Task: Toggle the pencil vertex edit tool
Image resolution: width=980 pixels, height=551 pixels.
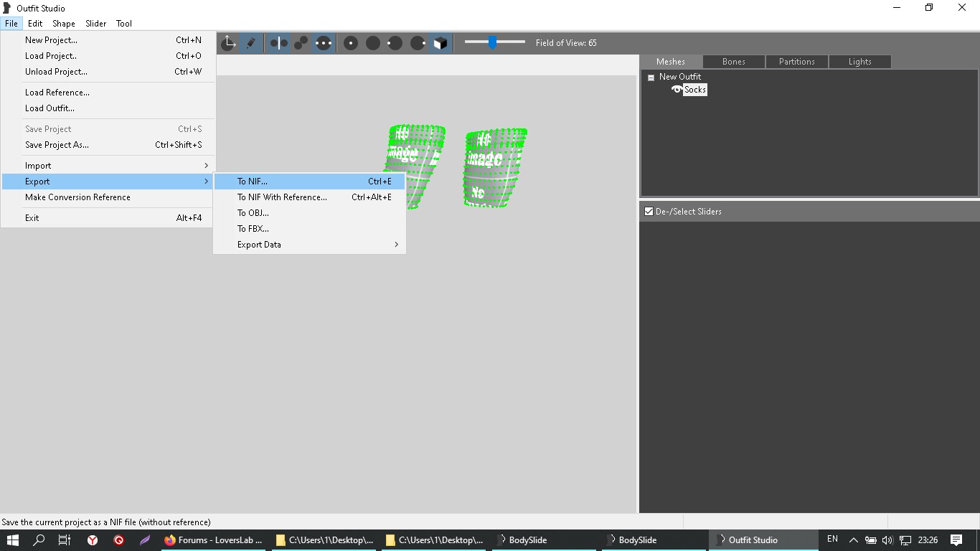Action: tap(251, 43)
